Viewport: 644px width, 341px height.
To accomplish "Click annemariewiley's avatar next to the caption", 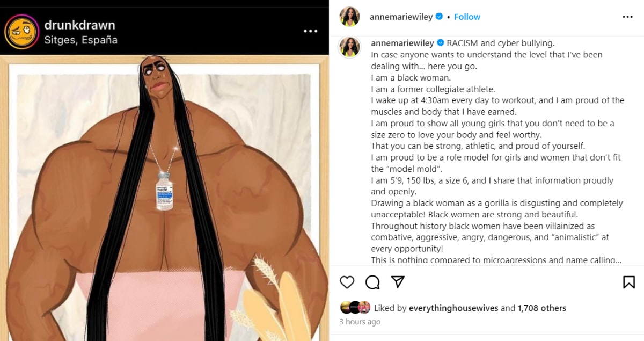I will [349, 47].
